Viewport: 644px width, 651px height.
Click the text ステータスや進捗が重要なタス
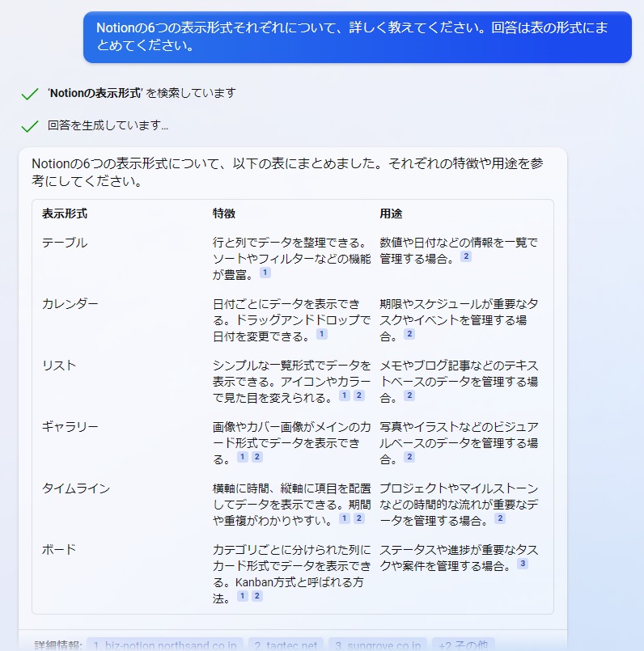(x=459, y=550)
